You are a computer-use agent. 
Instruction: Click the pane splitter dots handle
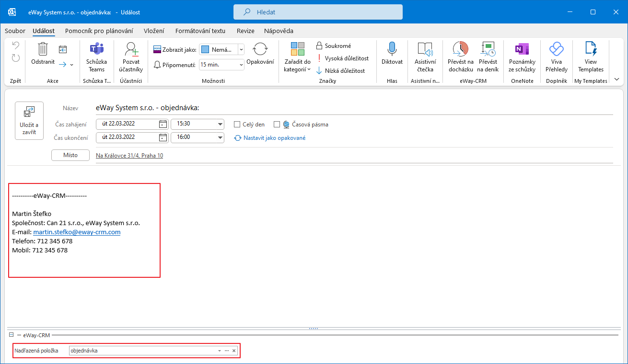[314, 329]
